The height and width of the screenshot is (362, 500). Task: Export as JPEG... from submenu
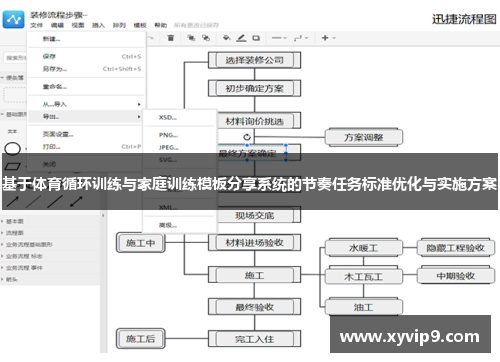coord(180,147)
